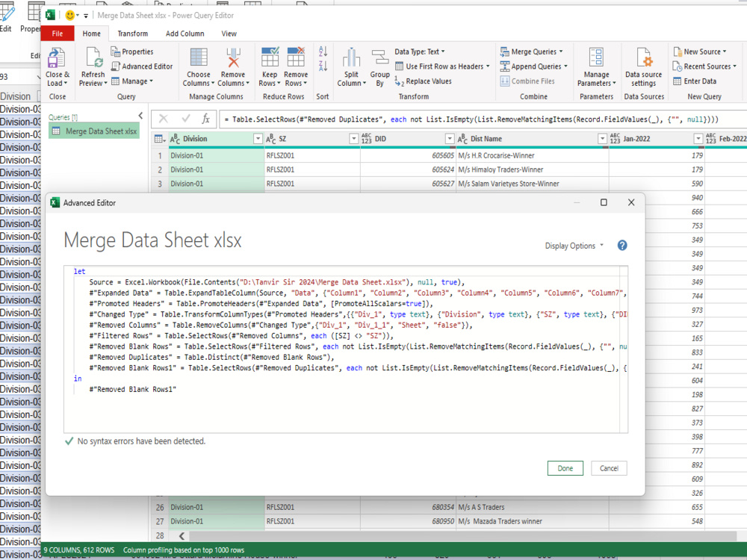Click the Split Column icon
Image resolution: width=747 pixels, height=560 pixels.
pos(351,57)
